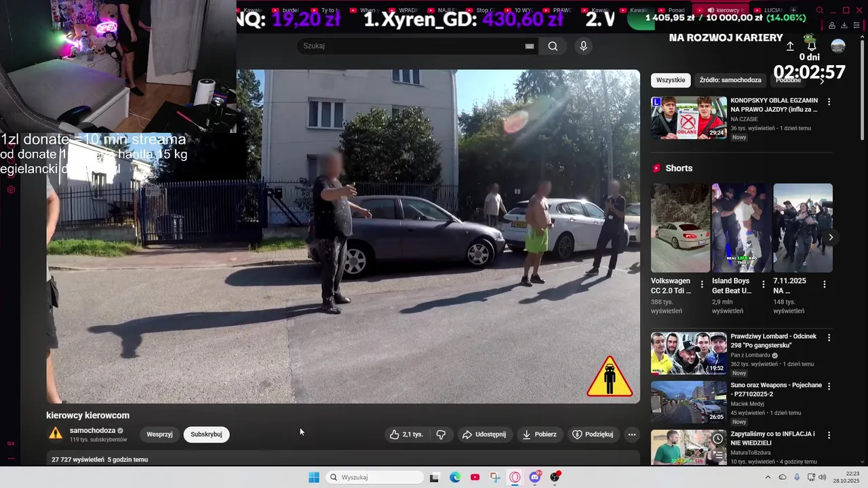Open the on-screen keyboard icon in the search box
868x488 pixels.
tap(530, 46)
